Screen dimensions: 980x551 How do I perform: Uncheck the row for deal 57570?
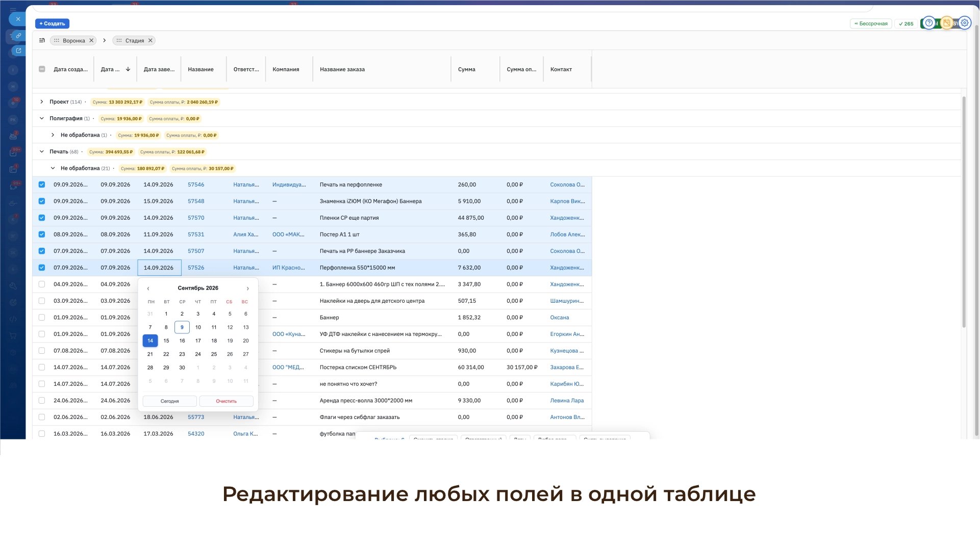(x=42, y=218)
